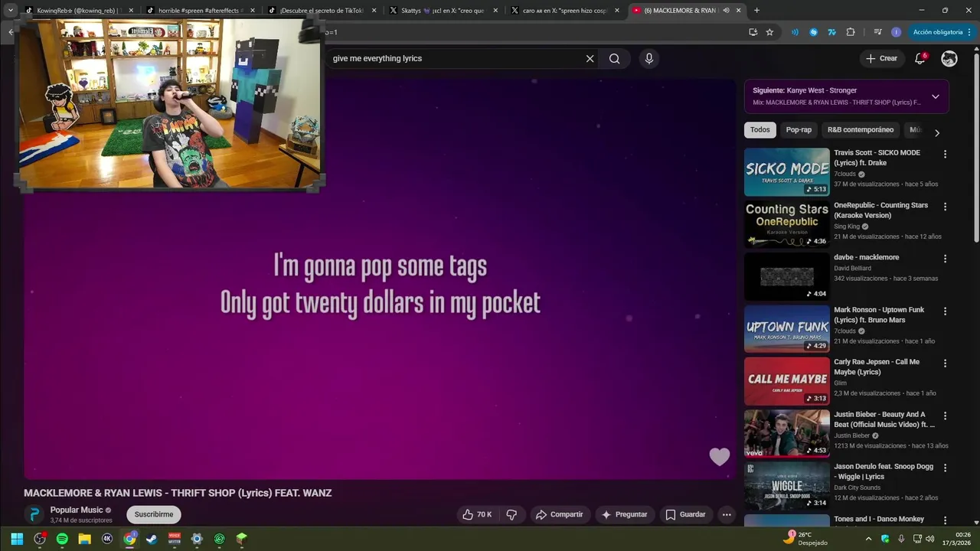Open YouTube notifications bell

[x=920, y=58]
